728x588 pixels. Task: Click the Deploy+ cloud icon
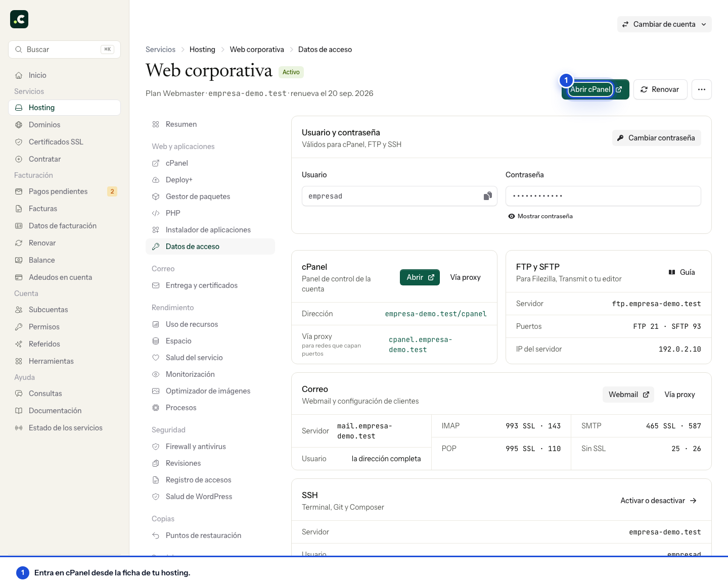click(x=156, y=180)
